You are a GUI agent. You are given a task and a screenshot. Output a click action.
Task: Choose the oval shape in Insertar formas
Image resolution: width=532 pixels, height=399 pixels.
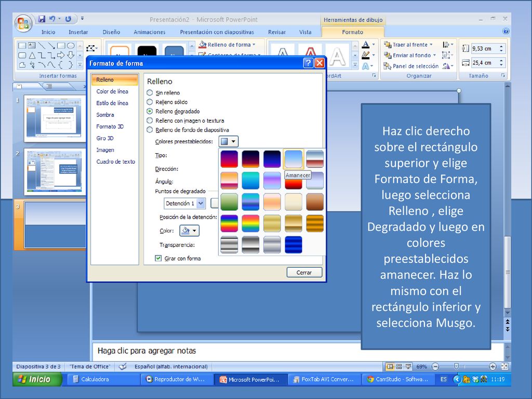tap(71, 46)
